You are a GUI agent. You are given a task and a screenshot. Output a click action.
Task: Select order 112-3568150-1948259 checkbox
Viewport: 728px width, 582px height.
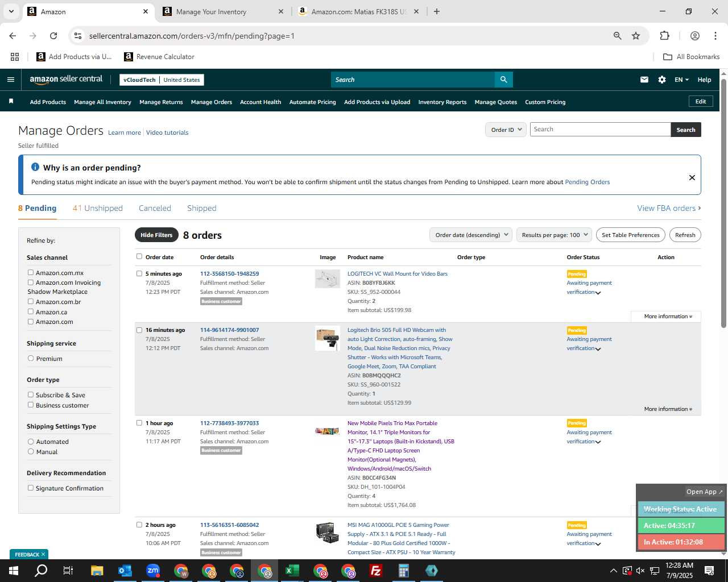pyautogui.click(x=139, y=273)
